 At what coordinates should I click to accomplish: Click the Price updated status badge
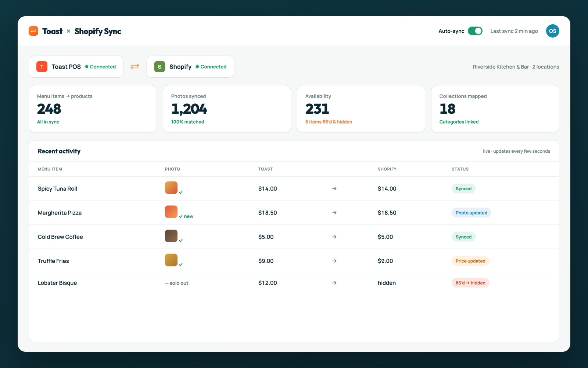470,261
